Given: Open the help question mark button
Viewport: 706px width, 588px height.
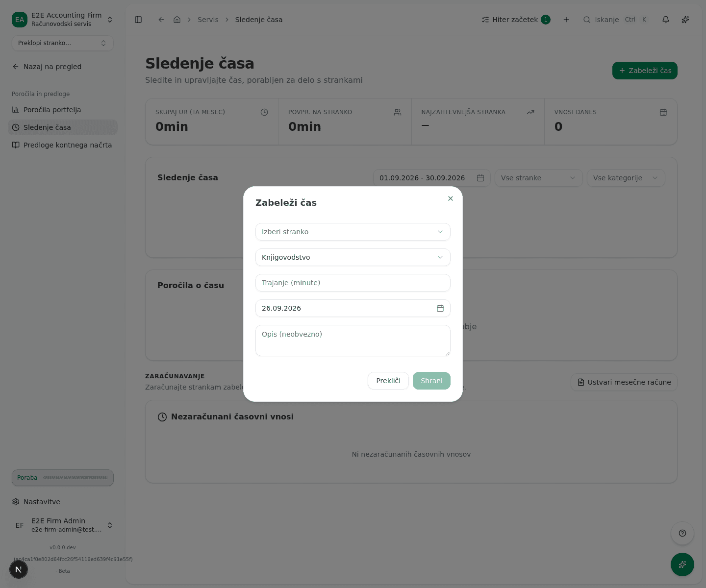Looking at the screenshot, I should pyautogui.click(x=682, y=533).
